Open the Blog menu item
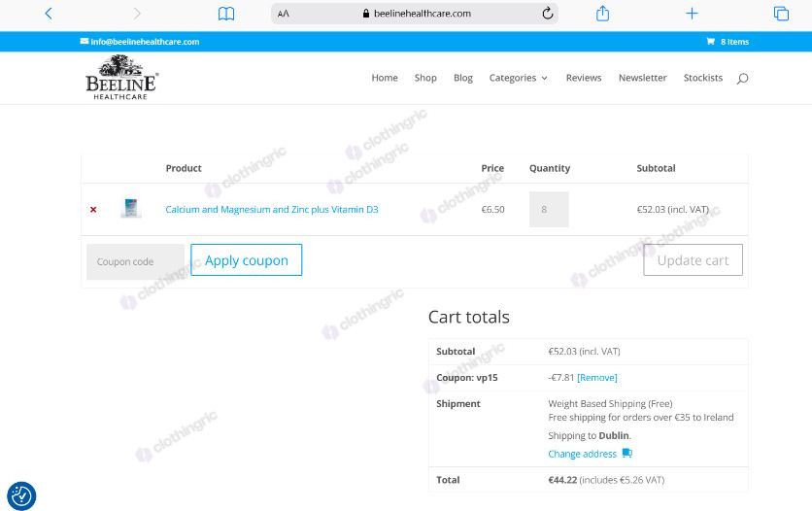This screenshot has width=812, height=511. pos(463,78)
